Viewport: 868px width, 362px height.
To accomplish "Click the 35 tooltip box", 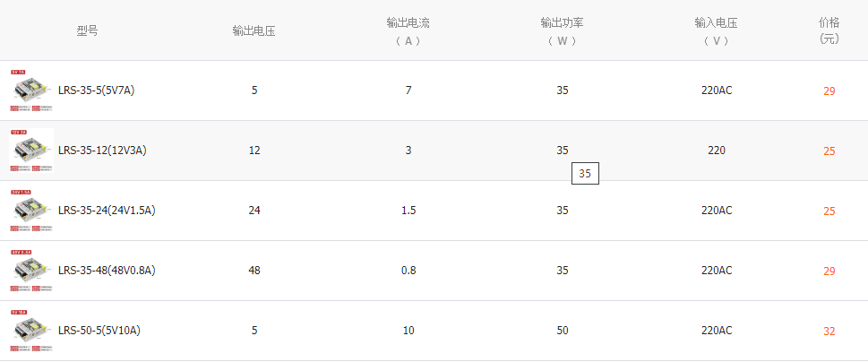I will coord(585,174).
